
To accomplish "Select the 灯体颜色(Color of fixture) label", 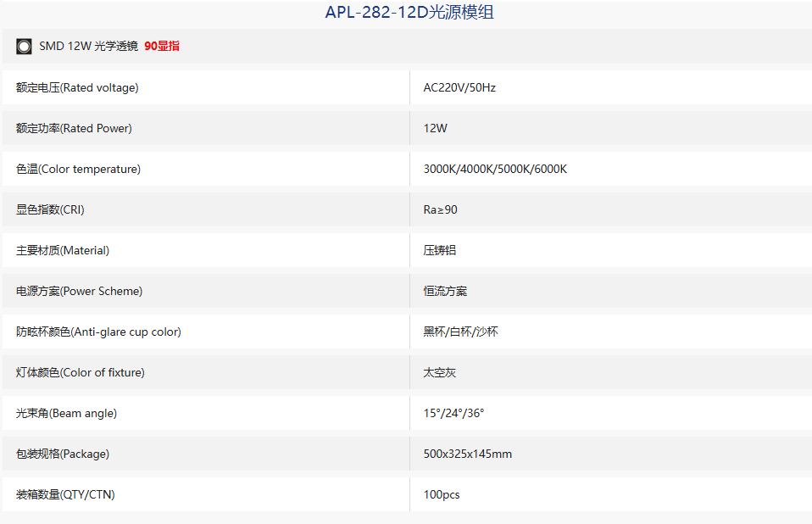I will (81, 372).
